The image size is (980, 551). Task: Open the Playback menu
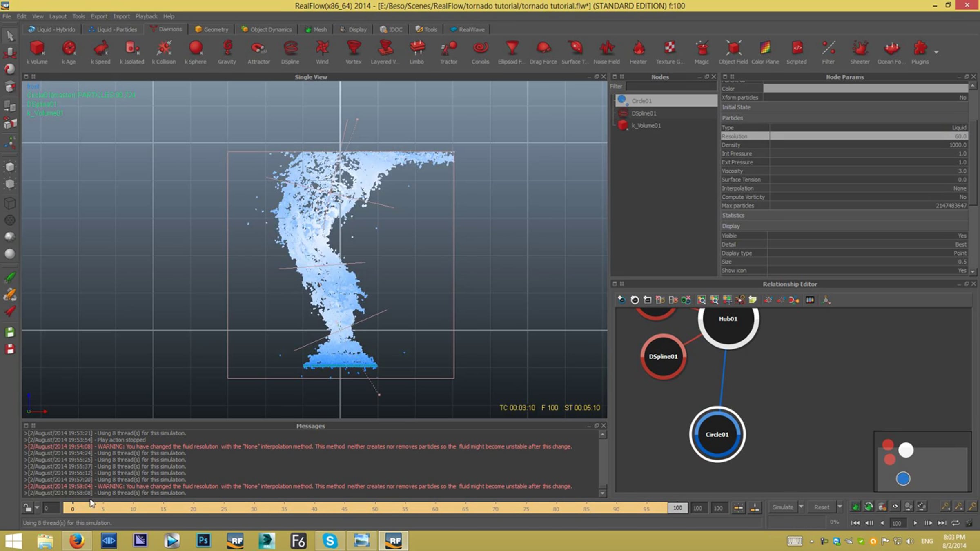tap(146, 16)
